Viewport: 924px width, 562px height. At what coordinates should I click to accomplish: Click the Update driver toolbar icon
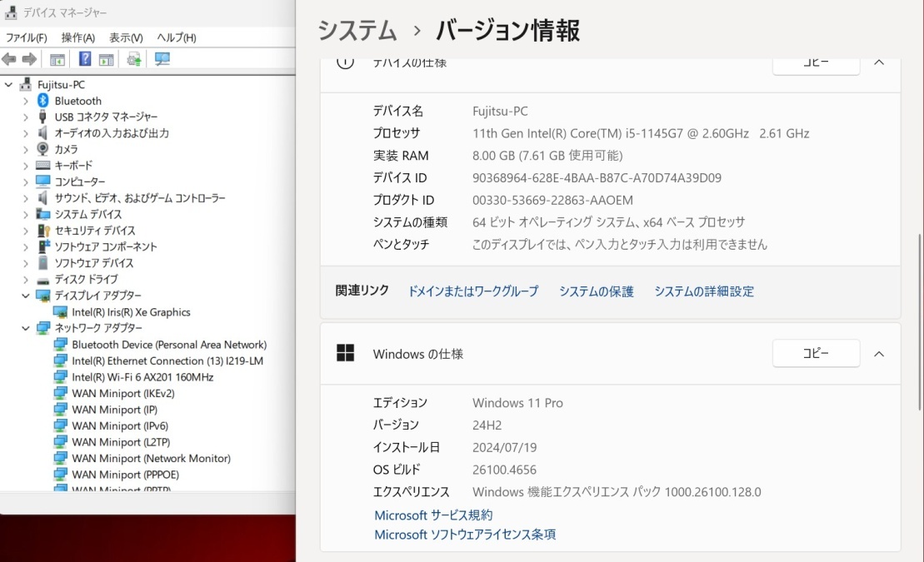[x=133, y=59]
